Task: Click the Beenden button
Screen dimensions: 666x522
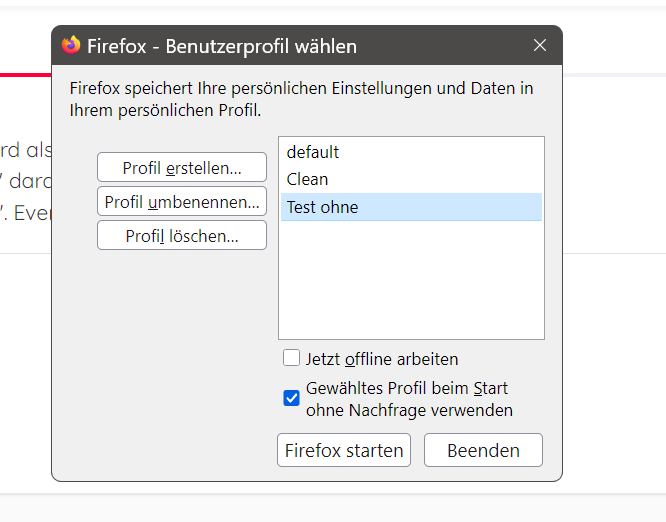Action: (x=483, y=450)
